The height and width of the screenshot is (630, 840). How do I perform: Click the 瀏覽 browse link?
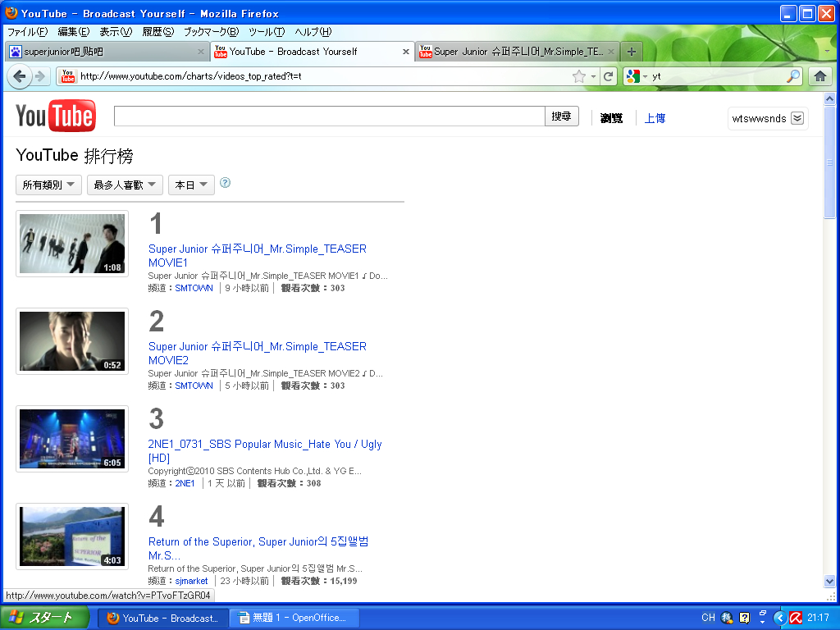[611, 118]
